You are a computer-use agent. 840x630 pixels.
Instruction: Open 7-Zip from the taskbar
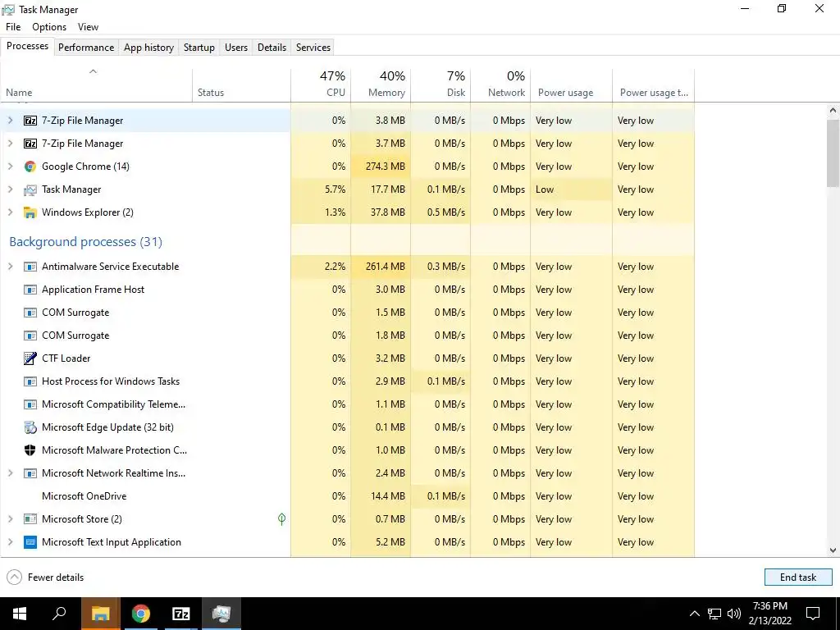coord(181,614)
